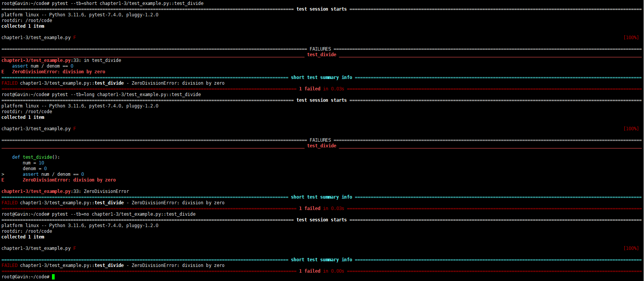Click the 'pytest --tb=short' command line
The width and height of the screenshot is (644, 281).
coord(128,3)
